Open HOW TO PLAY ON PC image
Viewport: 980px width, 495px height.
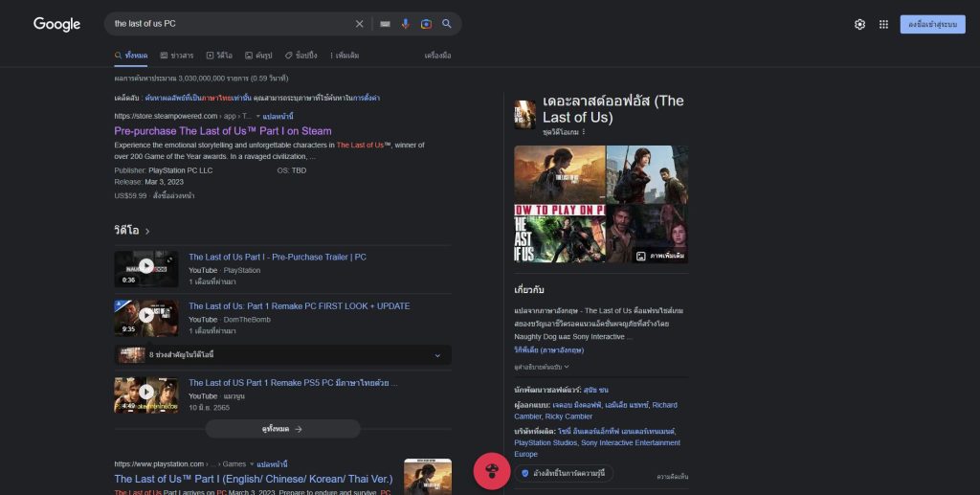point(560,234)
